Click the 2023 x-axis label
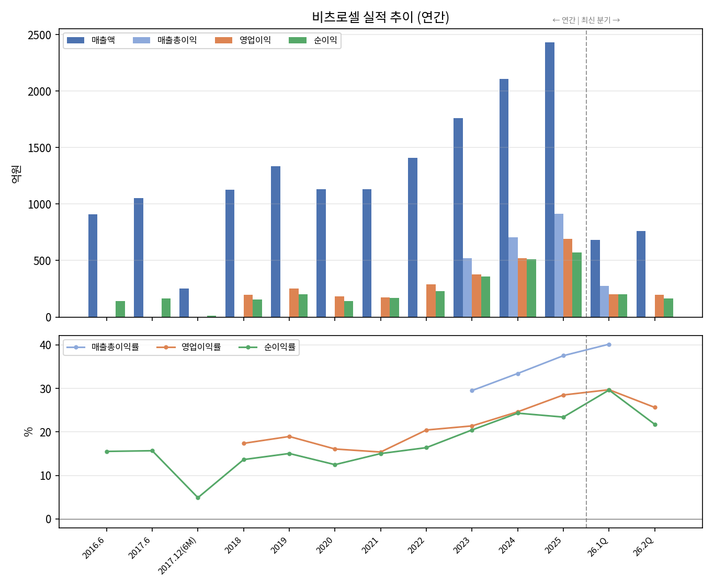 point(462,545)
